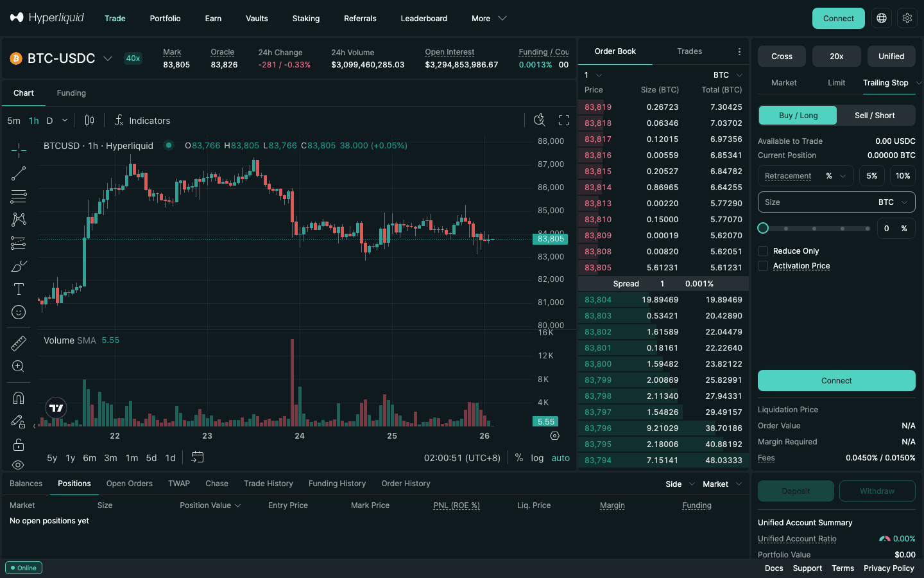This screenshot has width=924, height=578.
Task: Click the Withdraw button
Action: coord(877,491)
